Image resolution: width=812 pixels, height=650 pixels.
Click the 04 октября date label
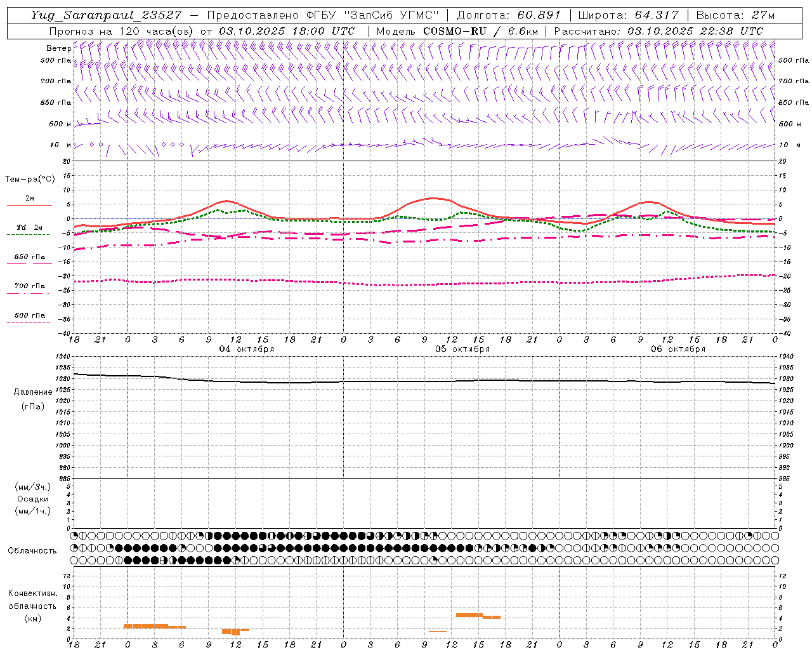tap(247, 349)
